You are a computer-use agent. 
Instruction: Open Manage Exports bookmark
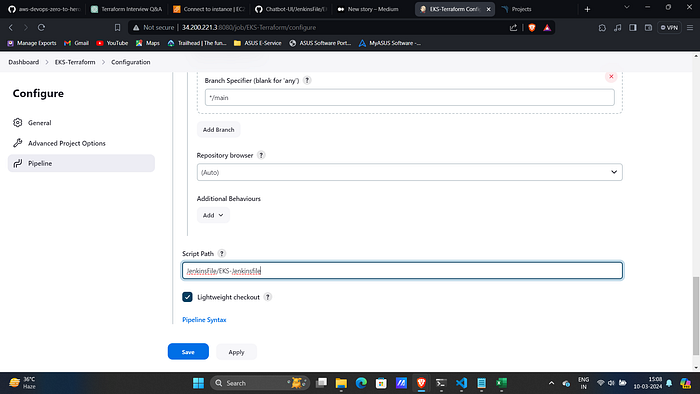32,43
